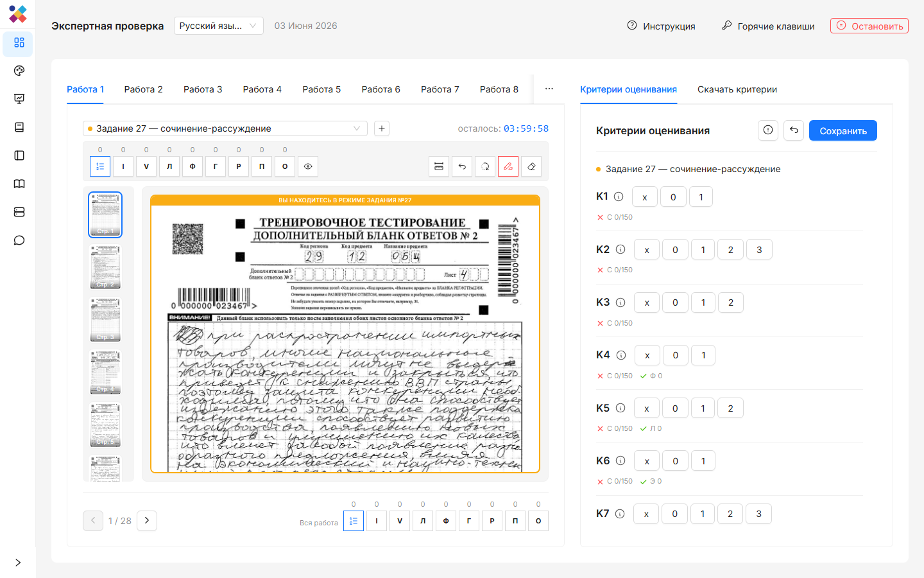Click the list icon next to Вся работа
The height and width of the screenshot is (578, 924).
354,521
